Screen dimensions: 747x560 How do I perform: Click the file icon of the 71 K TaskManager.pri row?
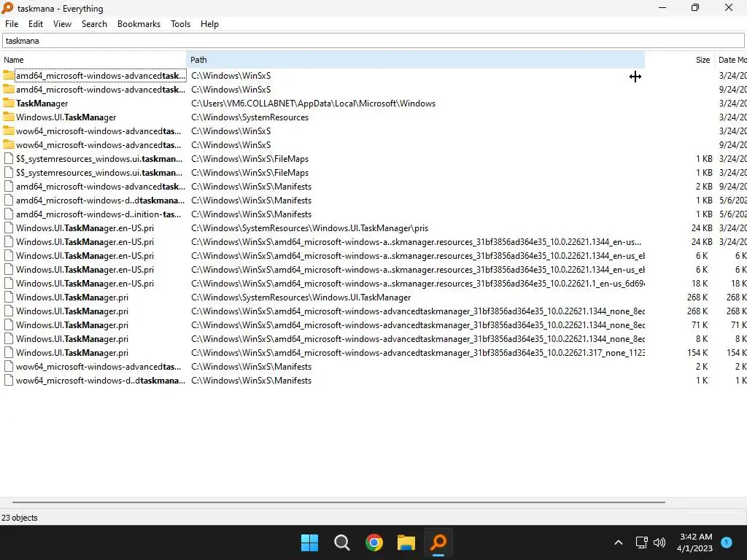point(9,325)
